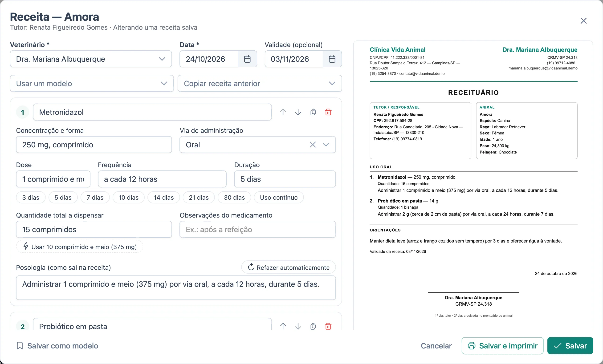This screenshot has width=603, height=364.
Task: Open the Usar um modelo dropdown
Action: pos(92,83)
